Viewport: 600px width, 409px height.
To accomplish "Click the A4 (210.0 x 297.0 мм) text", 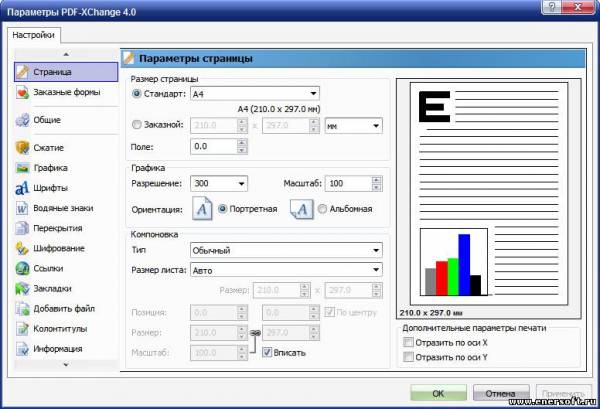I will (279, 109).
